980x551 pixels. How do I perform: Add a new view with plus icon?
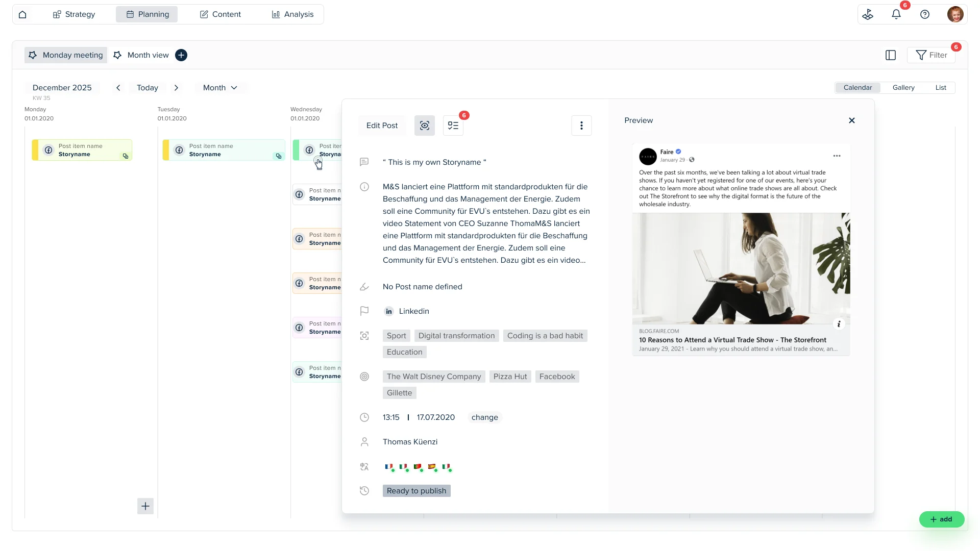(181, 55)
